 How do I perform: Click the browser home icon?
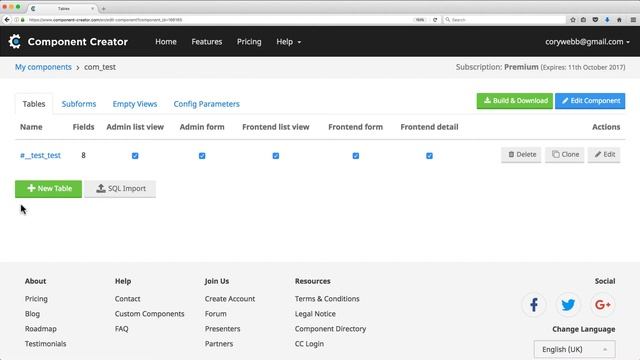click(619, 20)
